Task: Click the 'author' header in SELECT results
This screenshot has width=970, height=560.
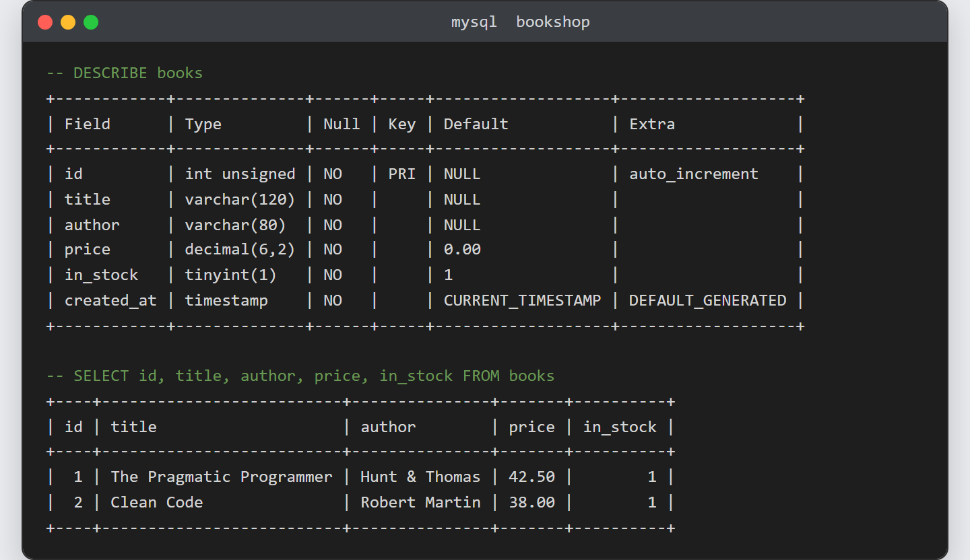Action: tap(388, 427)
